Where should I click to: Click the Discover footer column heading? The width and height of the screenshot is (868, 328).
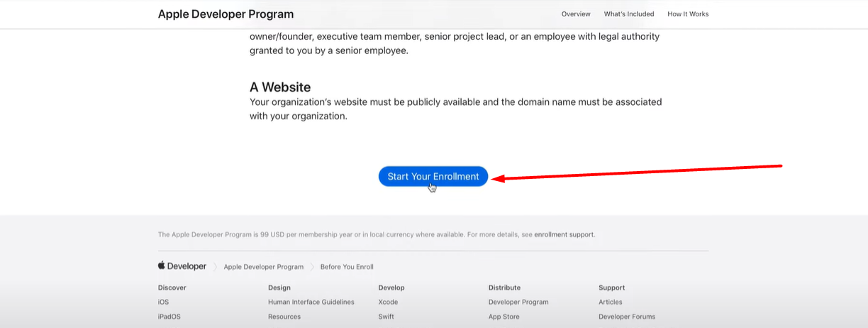172,288
